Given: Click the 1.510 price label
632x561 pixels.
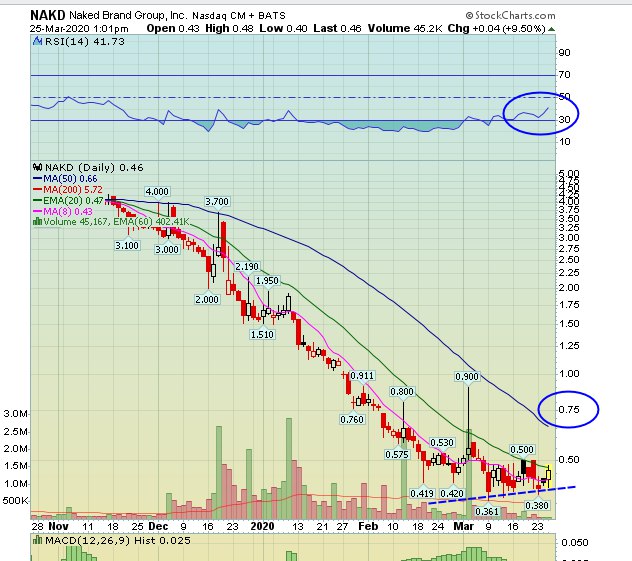Looking at the screenshot, I should [x=262, y=334].
